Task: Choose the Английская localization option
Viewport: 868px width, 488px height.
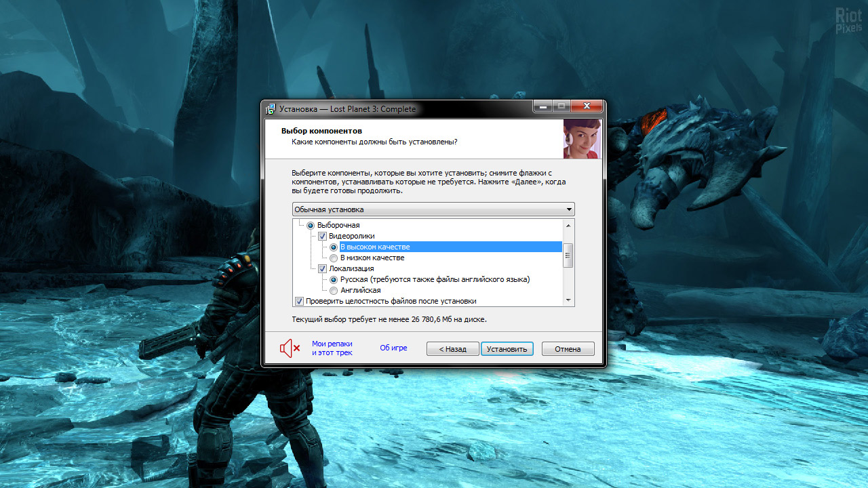Action: click(334, 290)
